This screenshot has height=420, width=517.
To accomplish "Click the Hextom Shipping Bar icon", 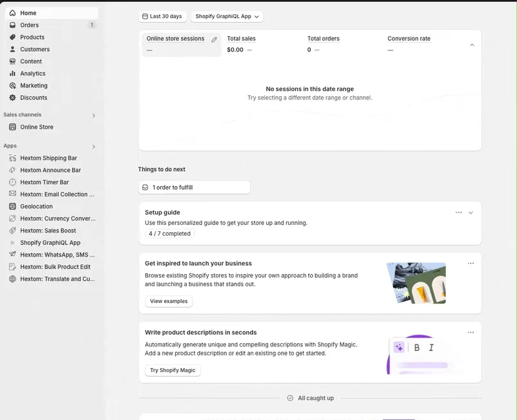I will click(12, 158).
